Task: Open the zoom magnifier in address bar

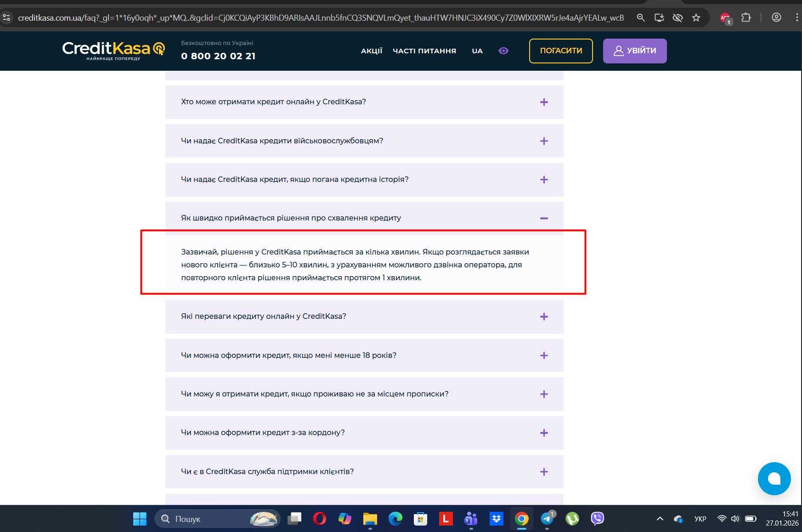Action: coord(641,18)
